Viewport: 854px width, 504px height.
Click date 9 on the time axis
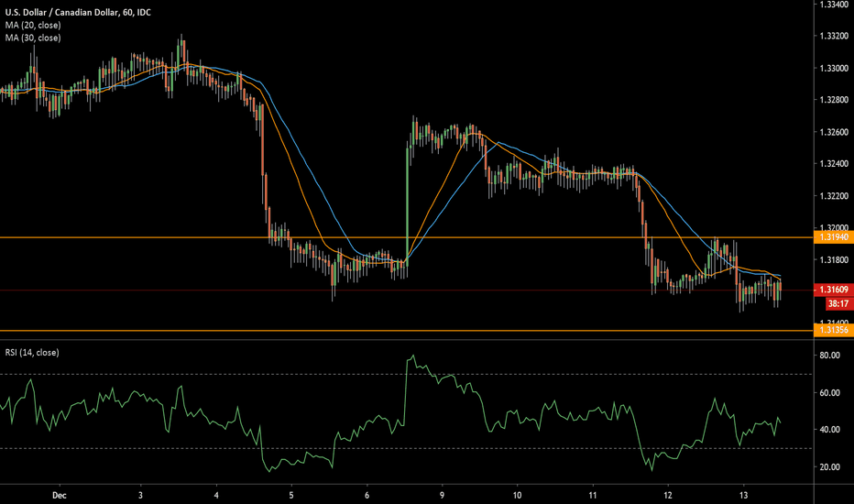pos(443,491)
